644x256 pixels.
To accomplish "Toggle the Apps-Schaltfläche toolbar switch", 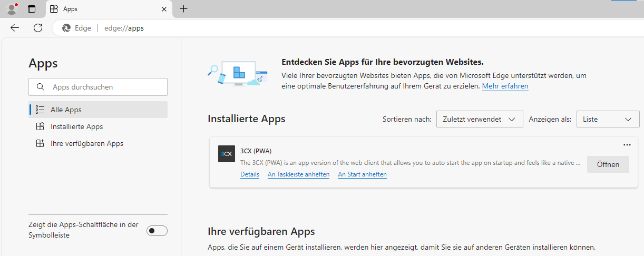I will (x=157, y=231).
